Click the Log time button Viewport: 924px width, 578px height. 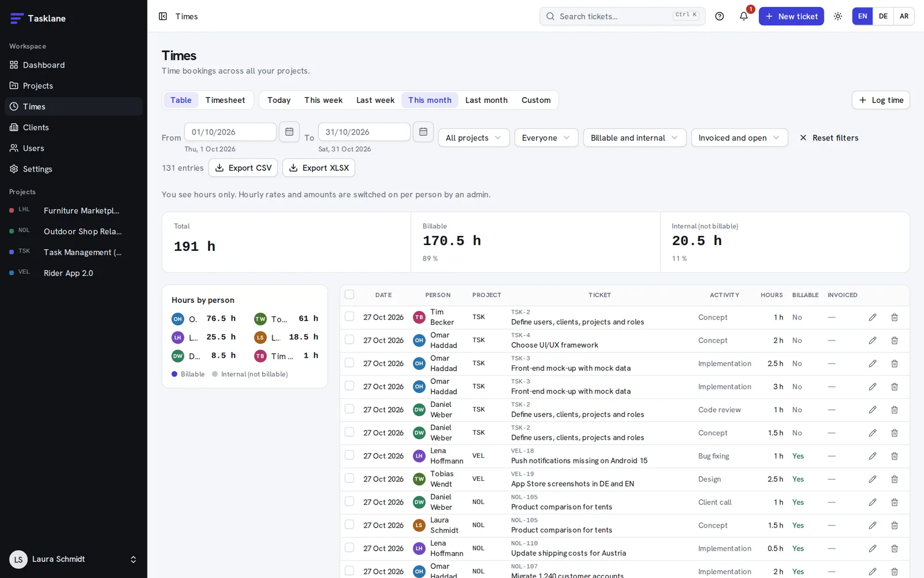coord(881,100)
